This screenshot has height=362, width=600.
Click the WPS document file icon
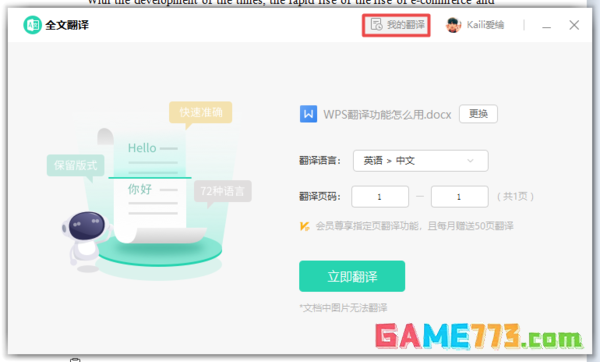(x=308, y=114)
